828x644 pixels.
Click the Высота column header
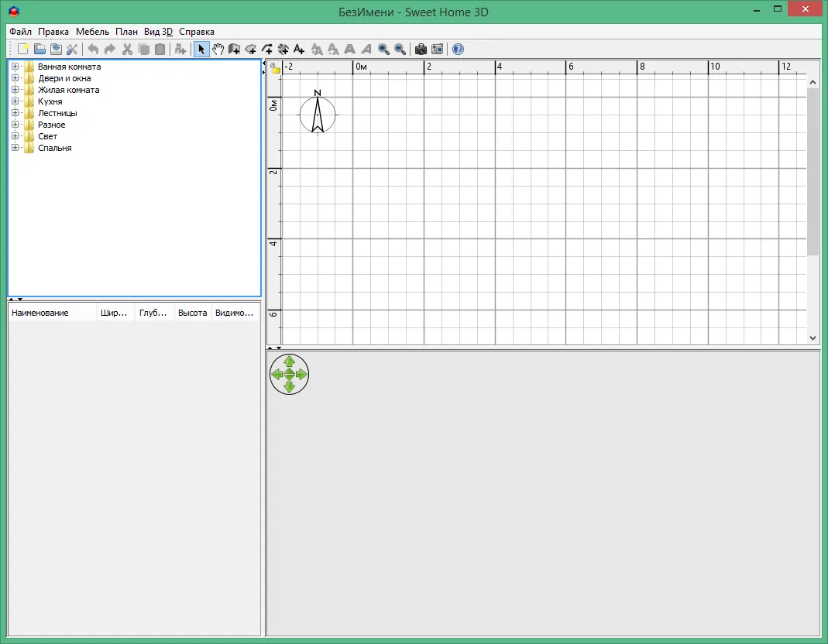[192, 313]
